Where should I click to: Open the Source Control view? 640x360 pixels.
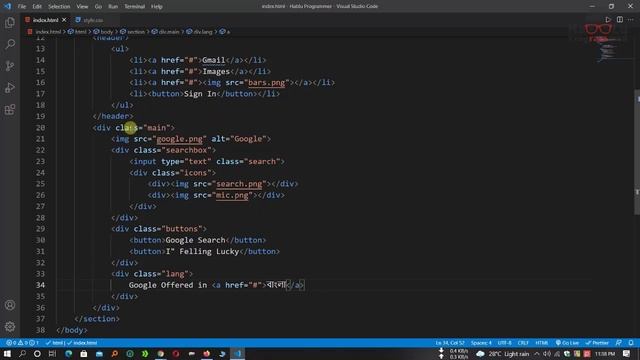(10, 66)
